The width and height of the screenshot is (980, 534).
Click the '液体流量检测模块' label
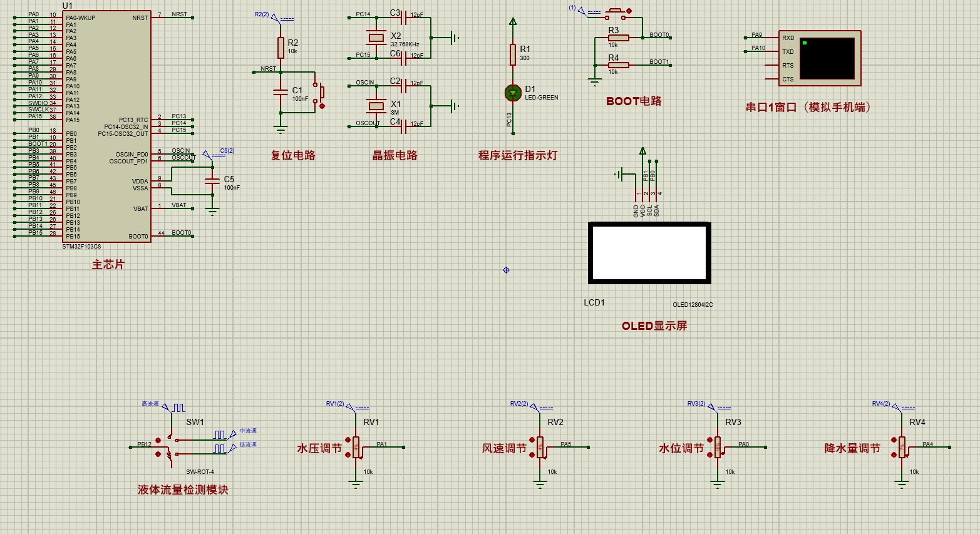coord(183,490)
